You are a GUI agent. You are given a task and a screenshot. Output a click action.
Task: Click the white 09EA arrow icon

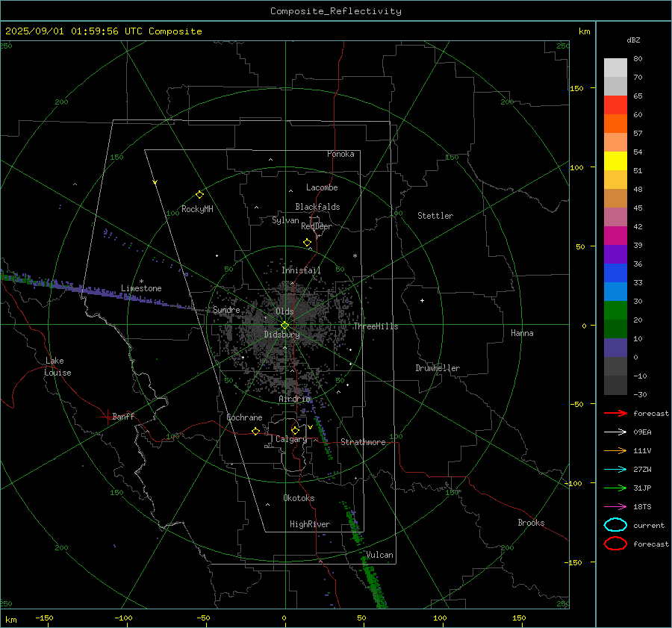(x=615, y=432)
